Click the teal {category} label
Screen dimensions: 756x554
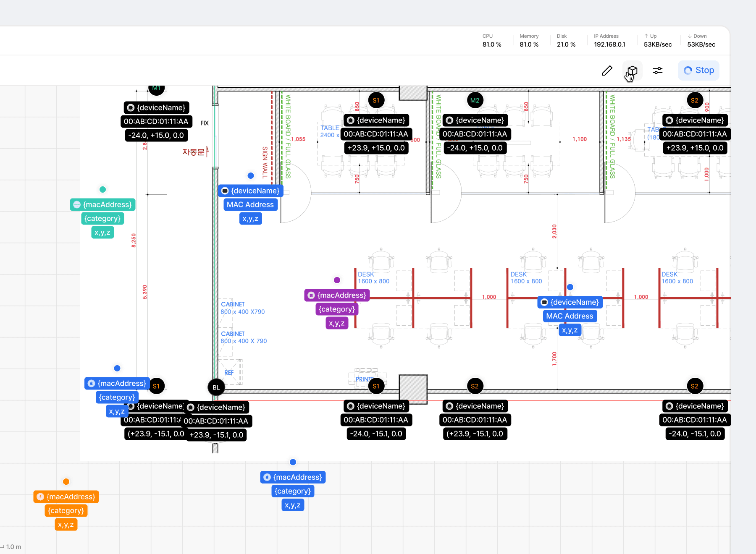[102, 219]
